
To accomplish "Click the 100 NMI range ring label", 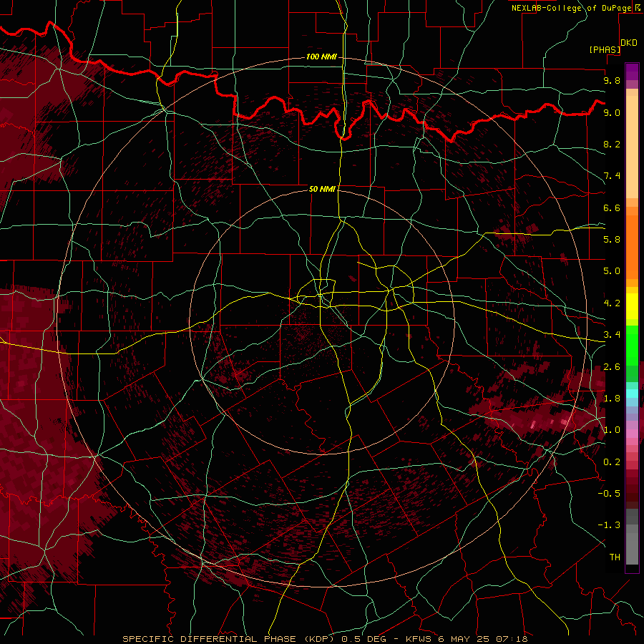I will [321, 57].
